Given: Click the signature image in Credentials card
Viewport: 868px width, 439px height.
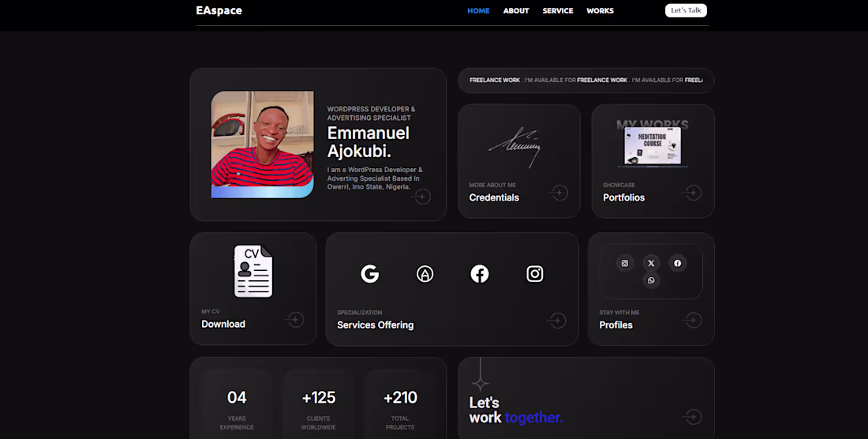Looking at the screenshot, I should [514, 147].
